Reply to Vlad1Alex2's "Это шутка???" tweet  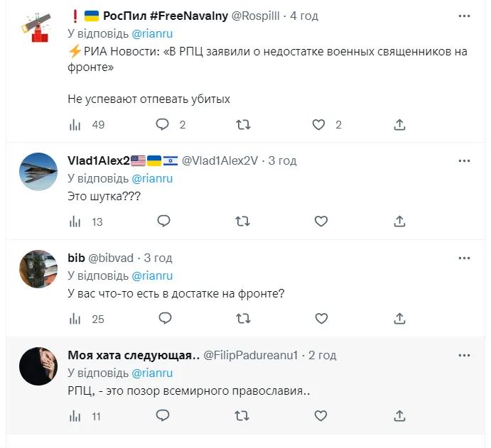(163, 222)
